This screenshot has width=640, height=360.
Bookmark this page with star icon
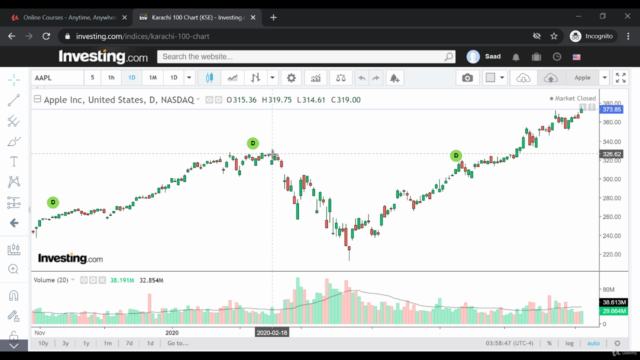click(x=553, y=36)
